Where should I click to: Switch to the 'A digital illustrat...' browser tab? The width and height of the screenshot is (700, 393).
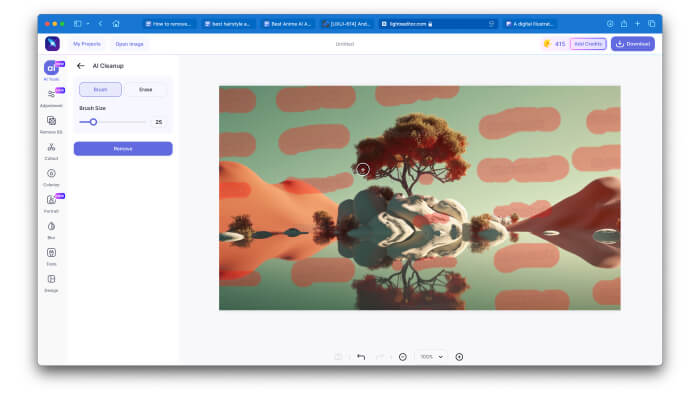point(529,24)
